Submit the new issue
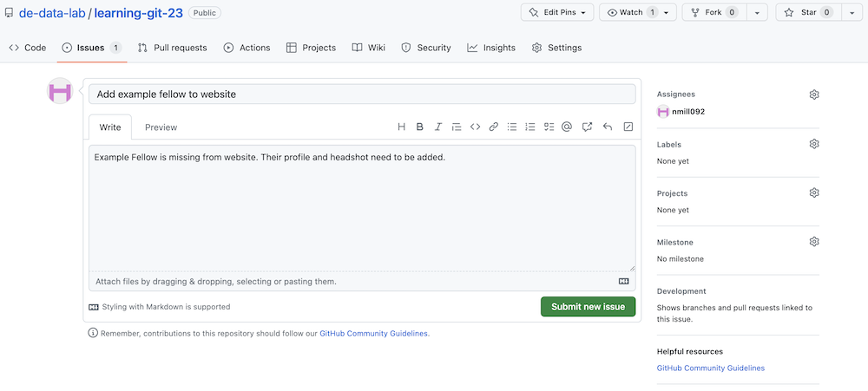Screen dimensions: 868x391 point(588,307)
